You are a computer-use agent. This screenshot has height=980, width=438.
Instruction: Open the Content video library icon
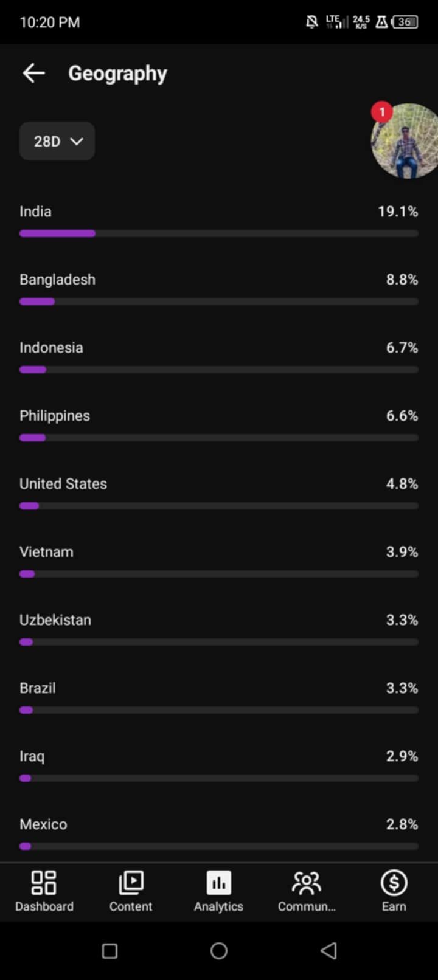click(131, 883)
